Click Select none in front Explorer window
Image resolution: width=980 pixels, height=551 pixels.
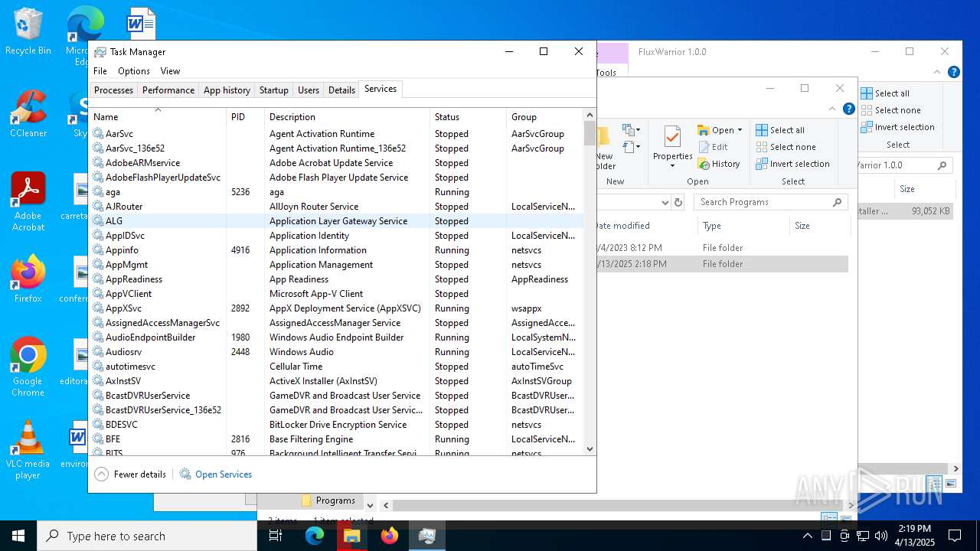pos(786,147)
